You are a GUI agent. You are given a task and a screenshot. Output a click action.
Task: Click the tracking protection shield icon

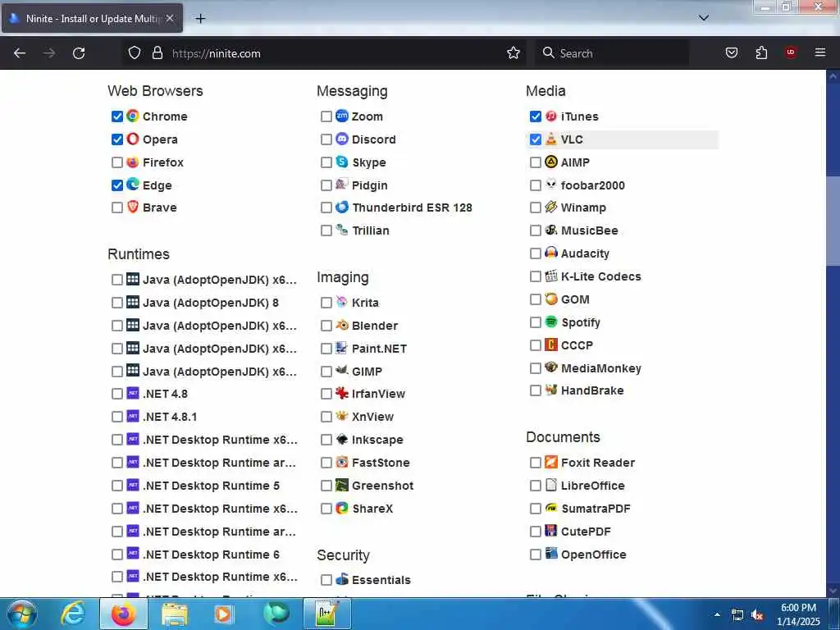135,52
